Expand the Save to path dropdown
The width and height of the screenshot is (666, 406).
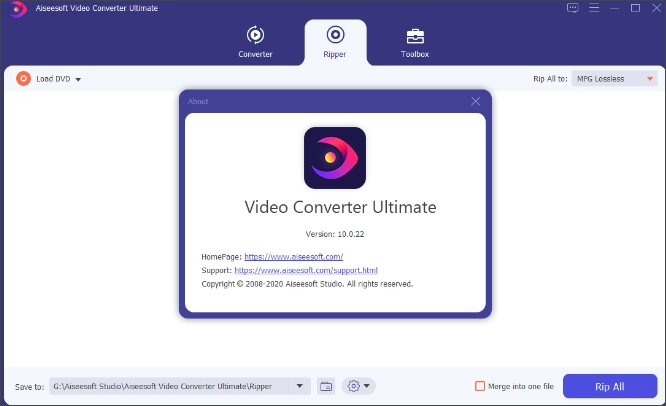(x=301, y=386)
